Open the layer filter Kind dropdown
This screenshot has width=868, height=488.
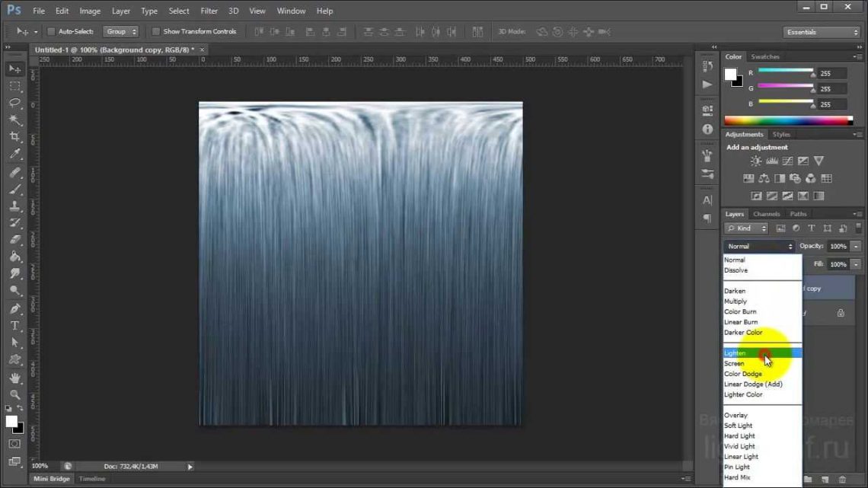point(746,228)
